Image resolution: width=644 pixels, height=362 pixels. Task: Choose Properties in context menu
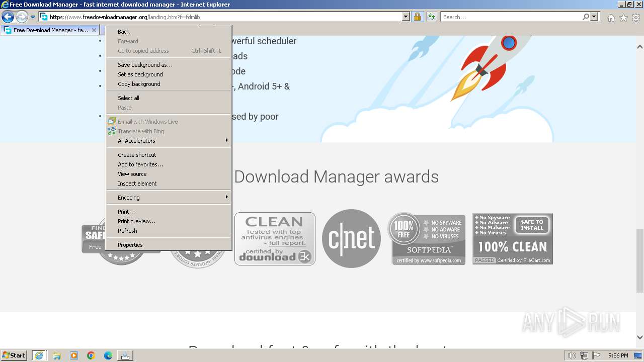point(169,245)
